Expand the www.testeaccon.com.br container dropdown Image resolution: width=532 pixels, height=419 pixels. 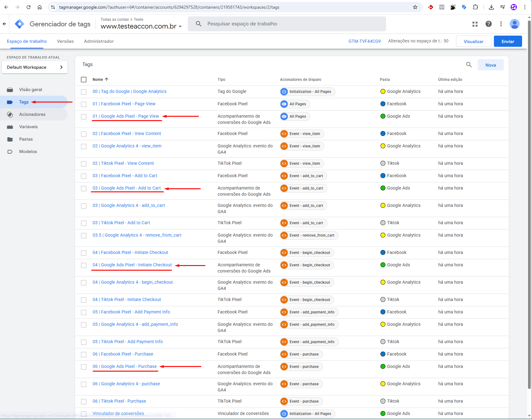click(x=180, y=27)
